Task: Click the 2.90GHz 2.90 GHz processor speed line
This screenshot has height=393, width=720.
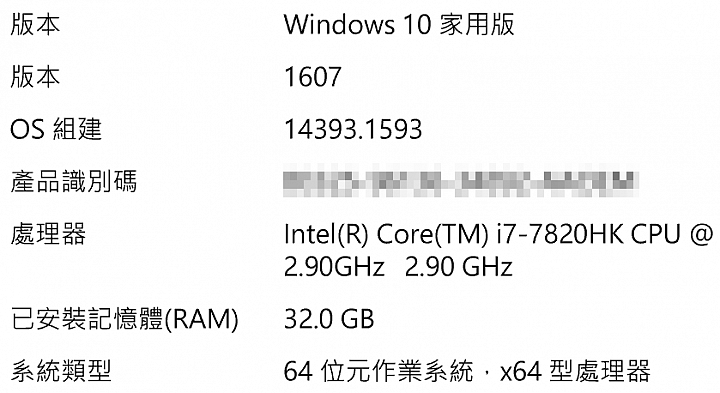Action: [398, 267]
